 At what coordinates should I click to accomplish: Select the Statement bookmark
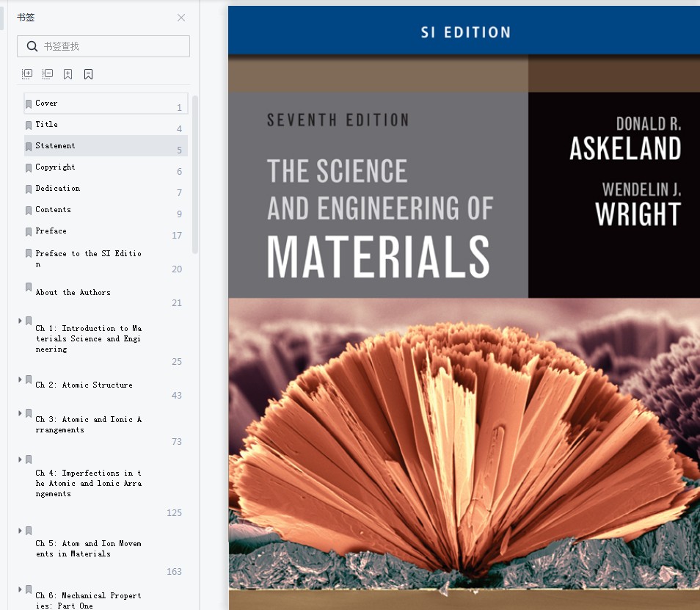click(x=106, y=145)
